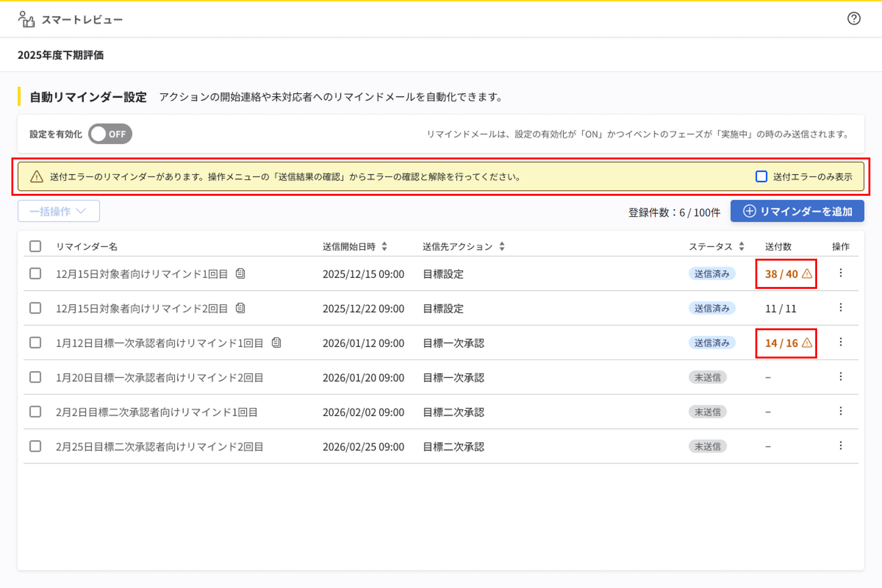This screenshot has width=882, height=588.
Task: Click reminder name 2月2日目標二次承認者向けリマインド1回目
Action: [157, 412]
